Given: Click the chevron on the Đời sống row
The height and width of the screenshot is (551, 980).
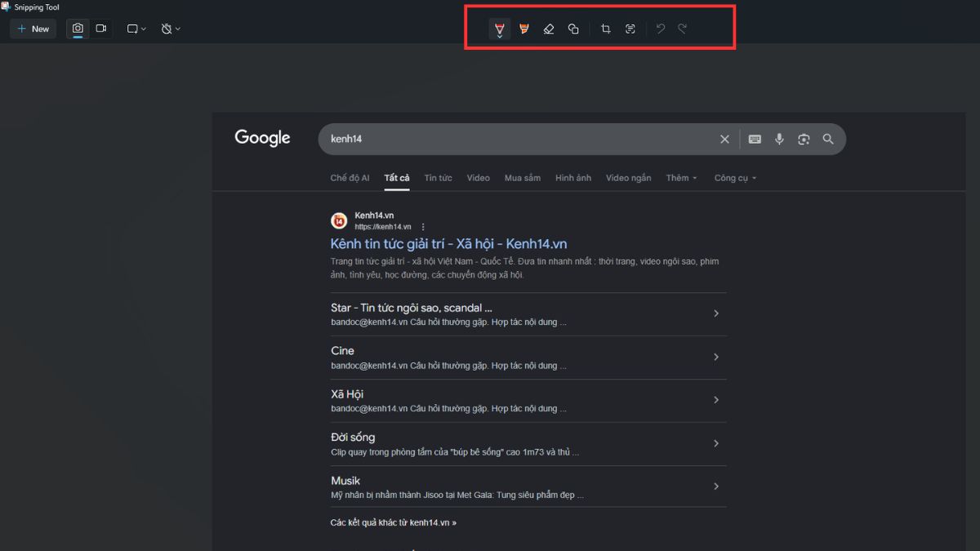Looking at the screenshot, I should pos(716,443).
